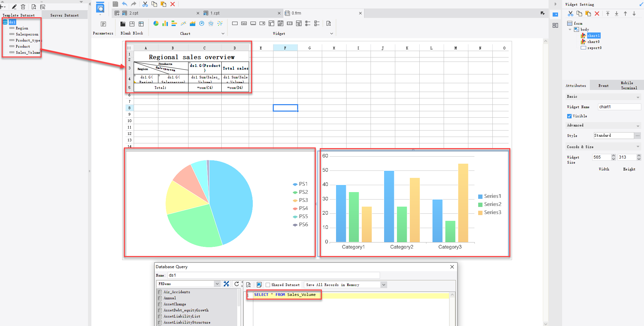Screen dimensions: 644x326
Task: Uncheck the Visible checkbox for chart1
Action: click(x=570, y=116)
